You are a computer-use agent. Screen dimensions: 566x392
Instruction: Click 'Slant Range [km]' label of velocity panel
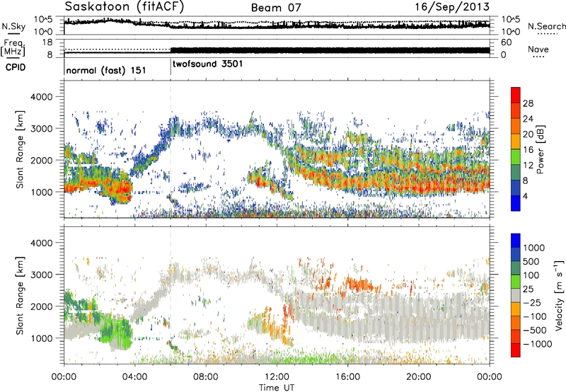point(20,295)
